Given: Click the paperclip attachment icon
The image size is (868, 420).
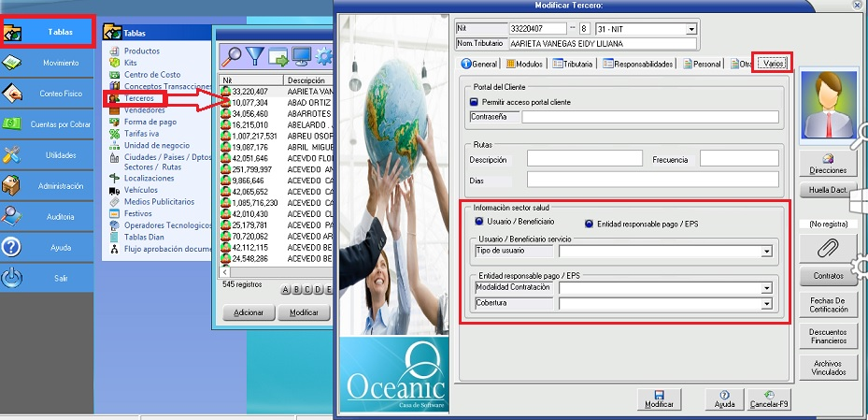Looking at the screenshot, I should coord(828,248).
